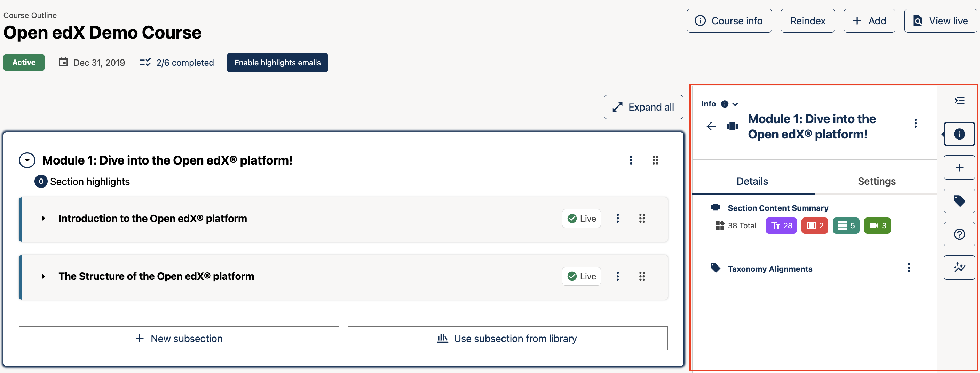Click drag handle for Structure subsection
The width and height of the screenshot is (980, 373).
(642, 276)
